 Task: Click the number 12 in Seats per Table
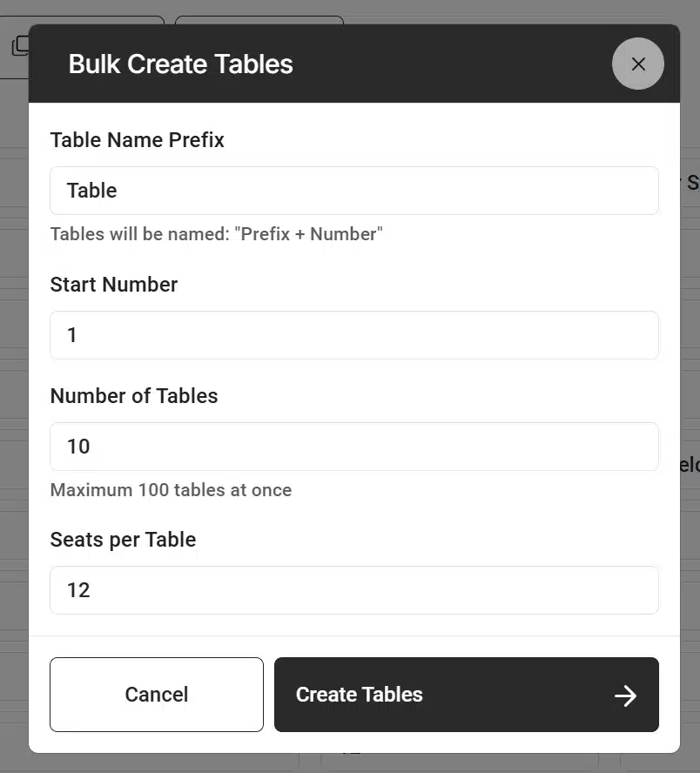(x=77, y=589)
